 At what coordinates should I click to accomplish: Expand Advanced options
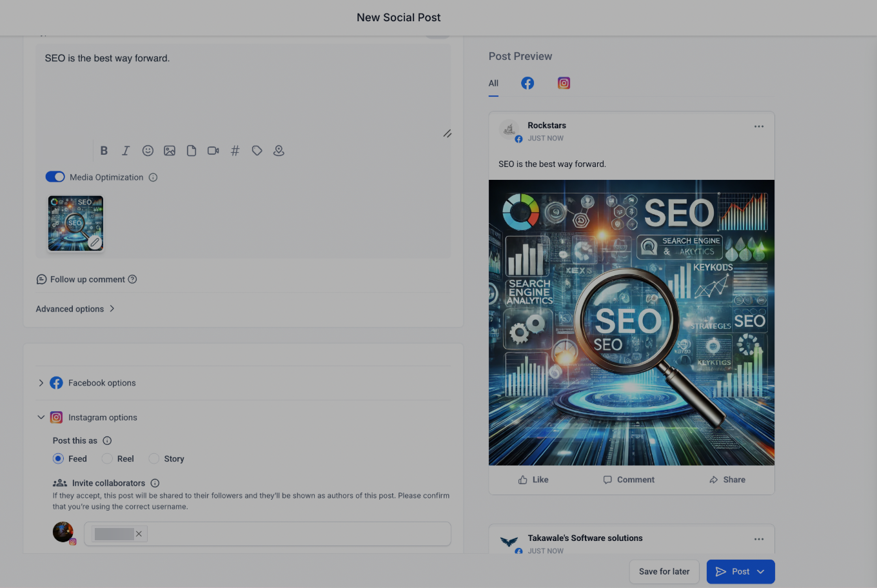[75, 309]
